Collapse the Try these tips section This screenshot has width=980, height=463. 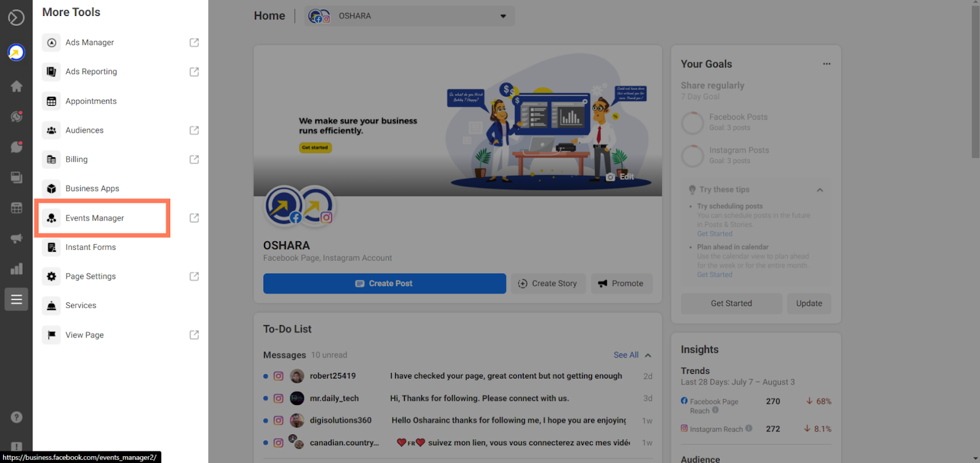(820, 190)
